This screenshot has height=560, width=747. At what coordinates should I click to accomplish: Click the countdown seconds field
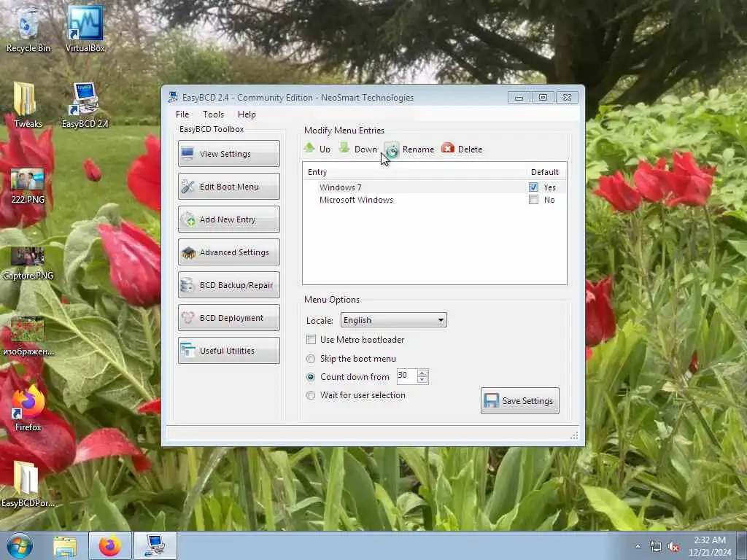point(406,376)
